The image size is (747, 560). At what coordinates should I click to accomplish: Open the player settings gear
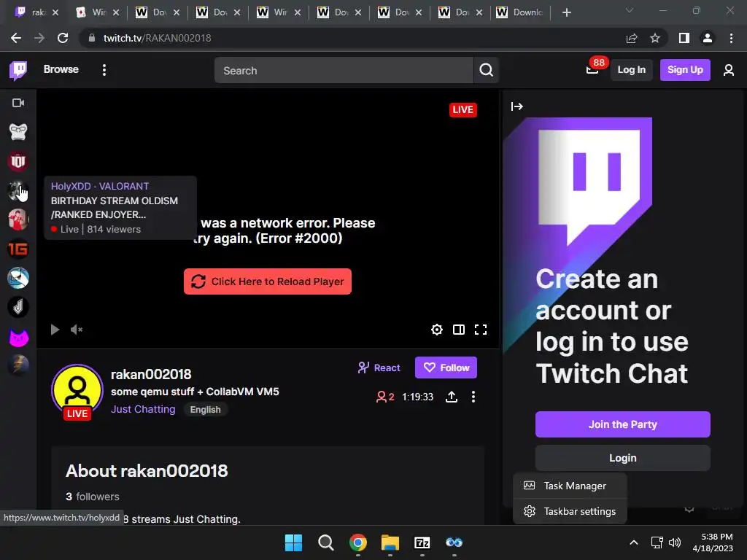[x=436, y=330]
